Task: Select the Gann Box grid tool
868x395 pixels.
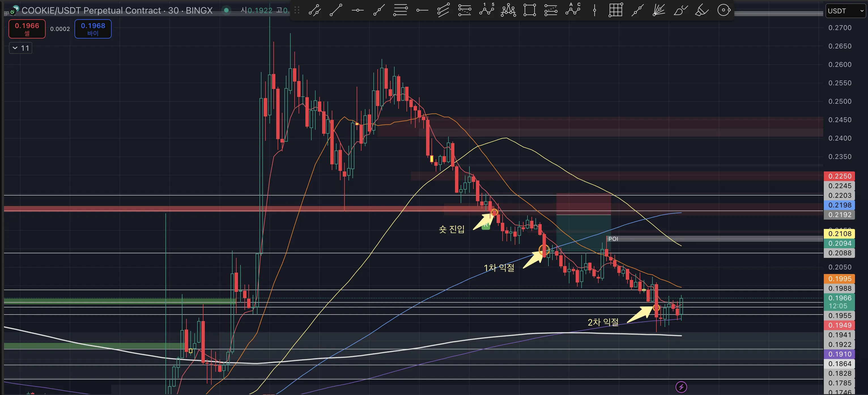Action: (x=616, y=10)
